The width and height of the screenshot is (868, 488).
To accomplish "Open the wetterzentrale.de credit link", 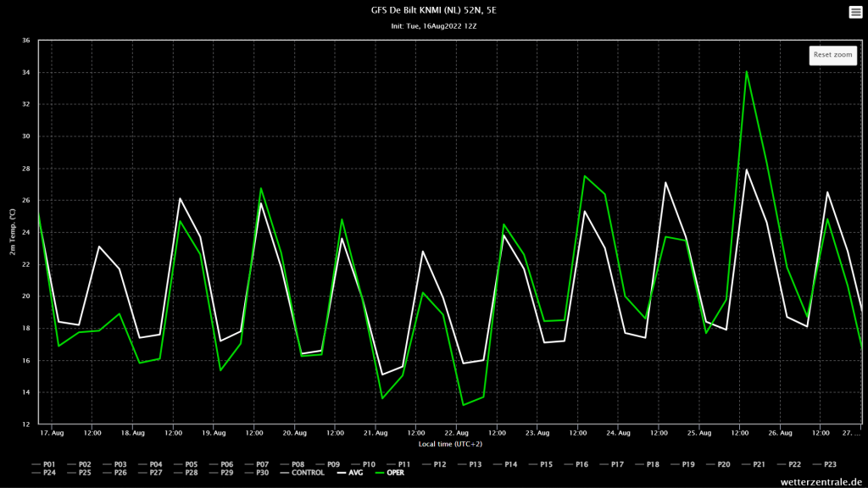I will (821, 482).
